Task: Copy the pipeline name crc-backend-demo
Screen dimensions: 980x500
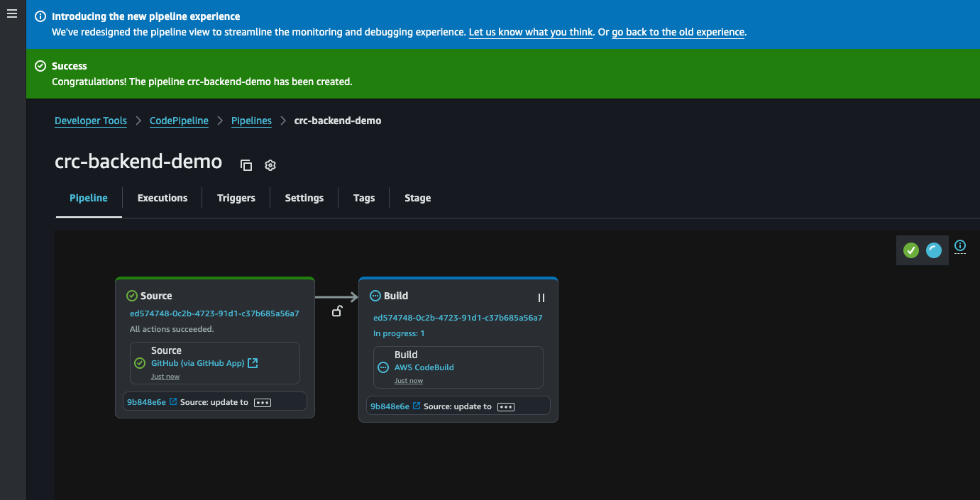Action: tap(246, 165)
